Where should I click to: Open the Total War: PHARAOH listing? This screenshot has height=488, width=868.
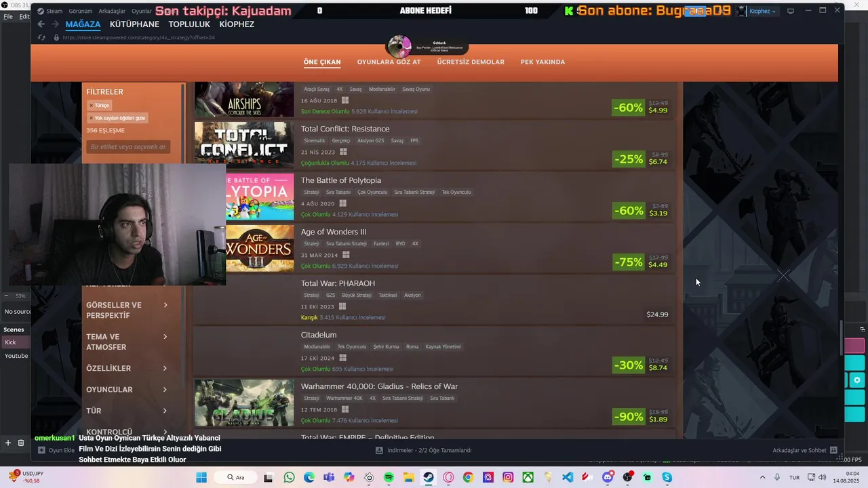point(434,300)
